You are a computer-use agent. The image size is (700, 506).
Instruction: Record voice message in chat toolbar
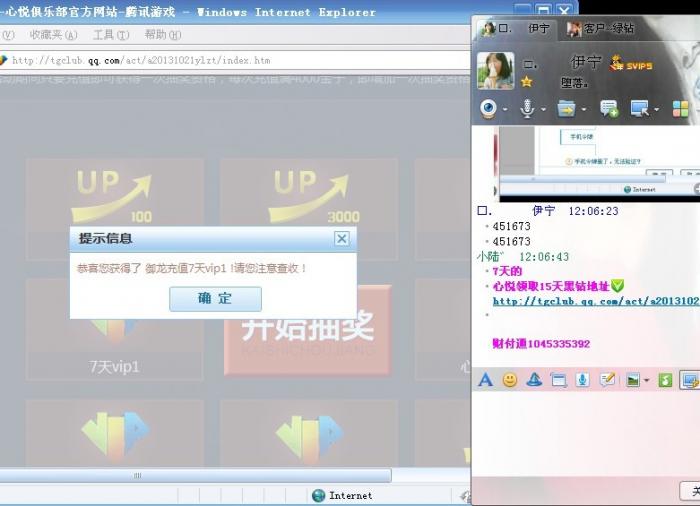(x=582, y=380)
